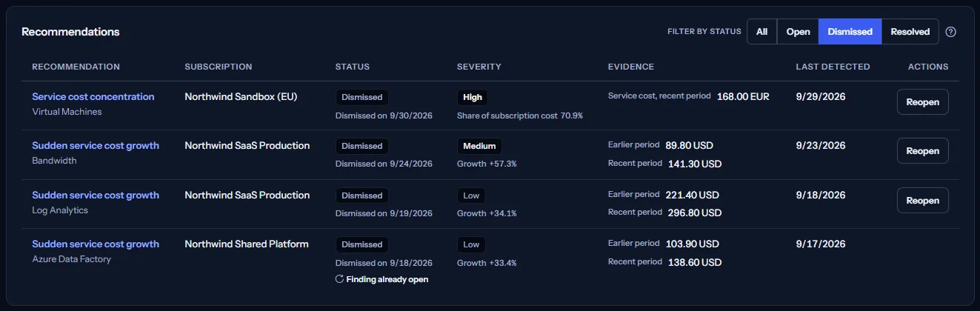The width and height of the screenshot is (980, 311).
Task: Click the Dismissed badge in the Bandwidth row
Action: tap(362, 146)
